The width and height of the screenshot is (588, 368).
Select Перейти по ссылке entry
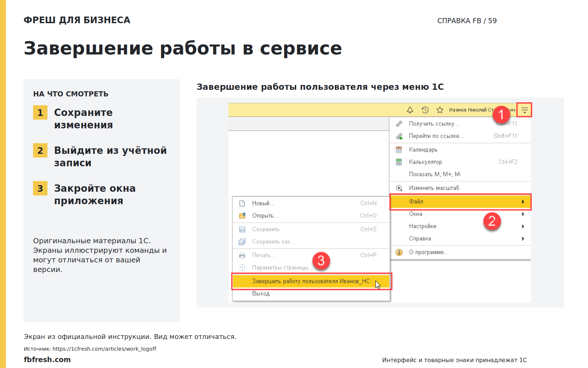(x=460, y=136)
